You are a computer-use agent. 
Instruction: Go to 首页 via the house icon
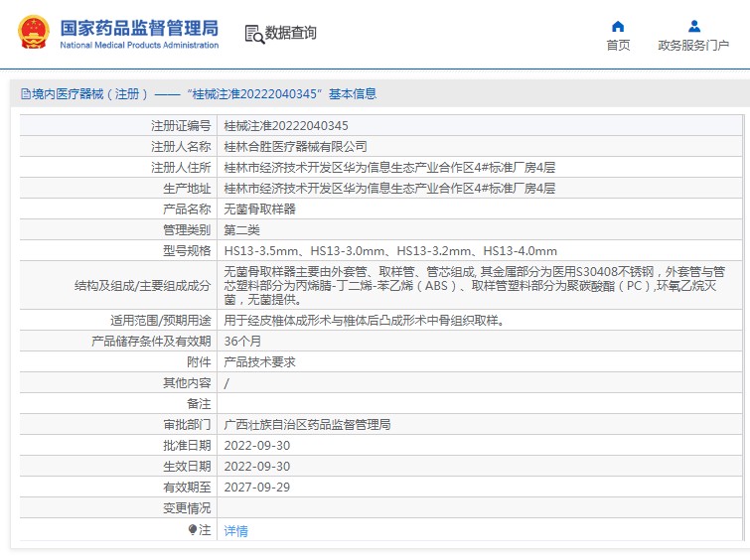618,26
